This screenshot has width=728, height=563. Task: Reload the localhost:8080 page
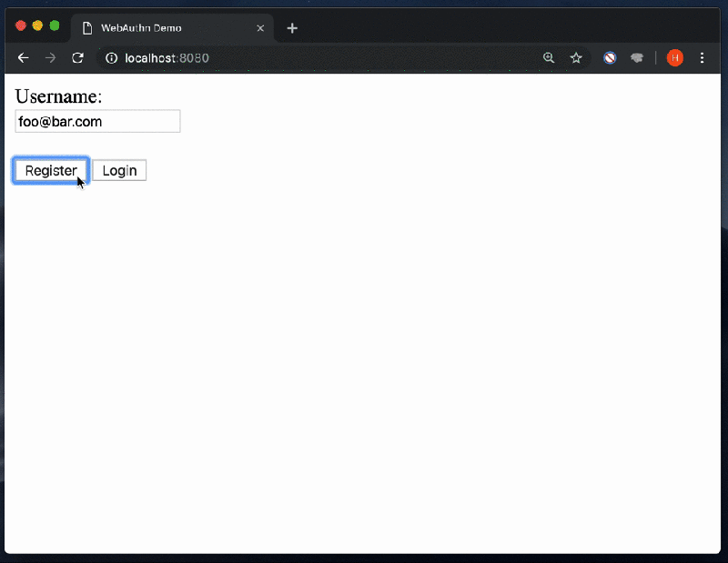(77, 57)
